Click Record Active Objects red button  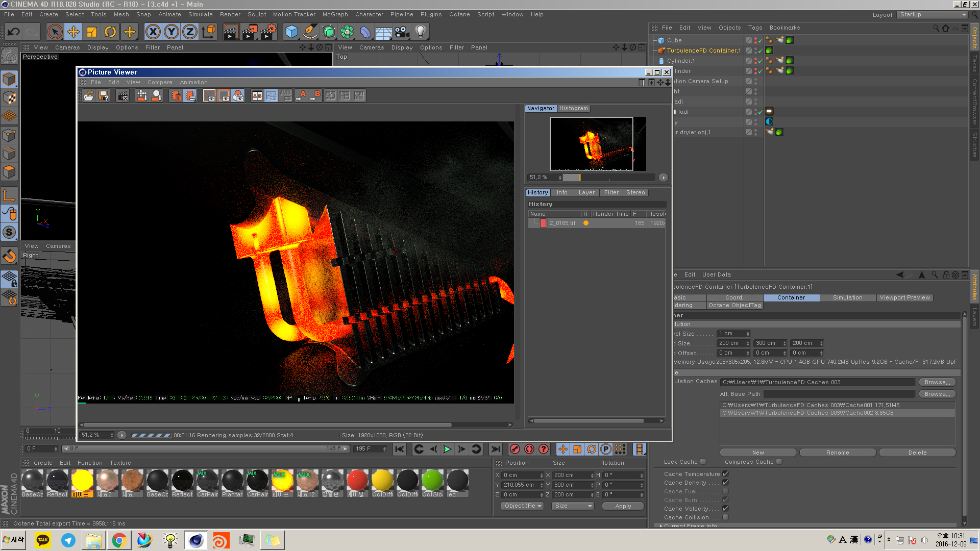click(515, 449)
